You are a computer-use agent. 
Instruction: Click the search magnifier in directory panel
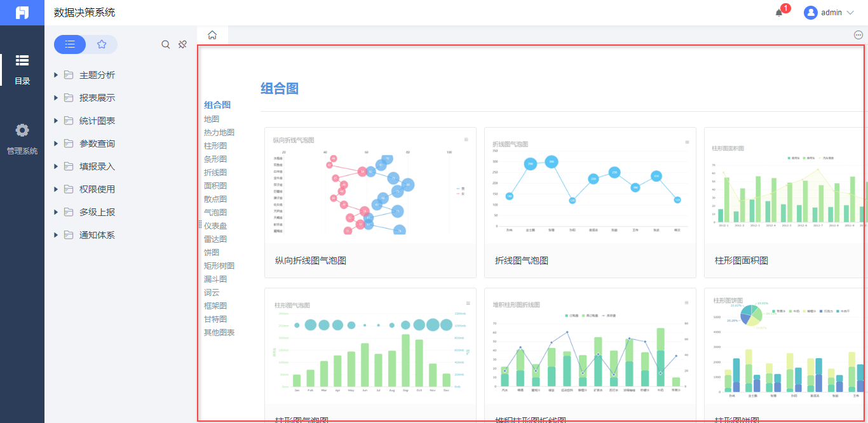pos(166,44)
